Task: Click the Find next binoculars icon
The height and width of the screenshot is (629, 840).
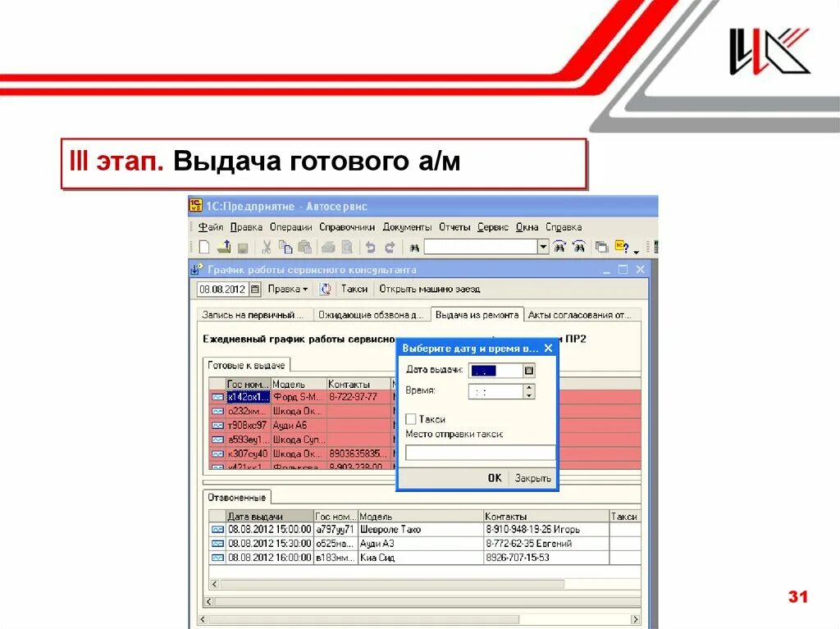Action: point(559,247)
